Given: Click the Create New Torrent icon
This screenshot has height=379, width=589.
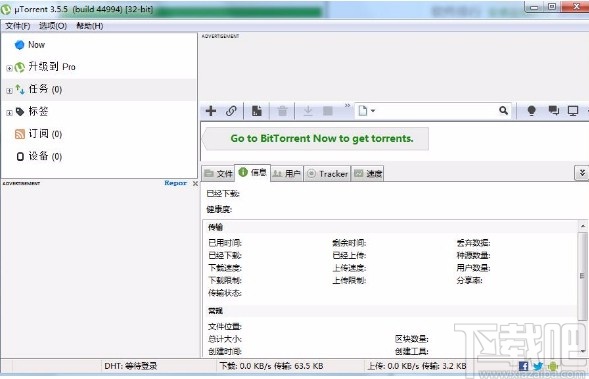Looking at the screenshot, I should [x=257, y=111].
